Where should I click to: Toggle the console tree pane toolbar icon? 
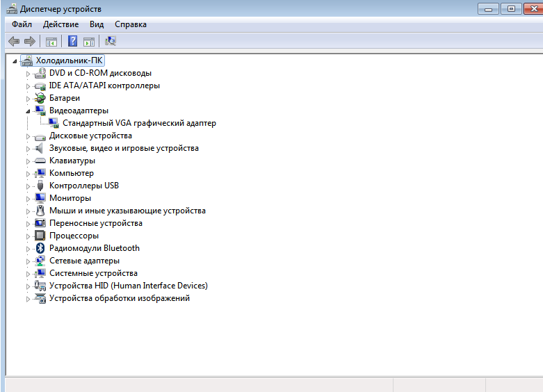tap(51, 42)
